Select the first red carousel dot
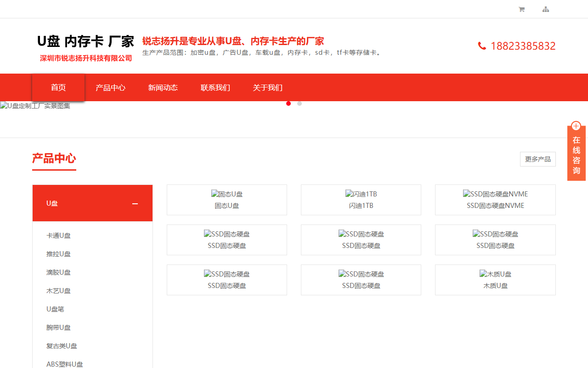The width and height of the screenshot is (588, 368). click(288, 103)
